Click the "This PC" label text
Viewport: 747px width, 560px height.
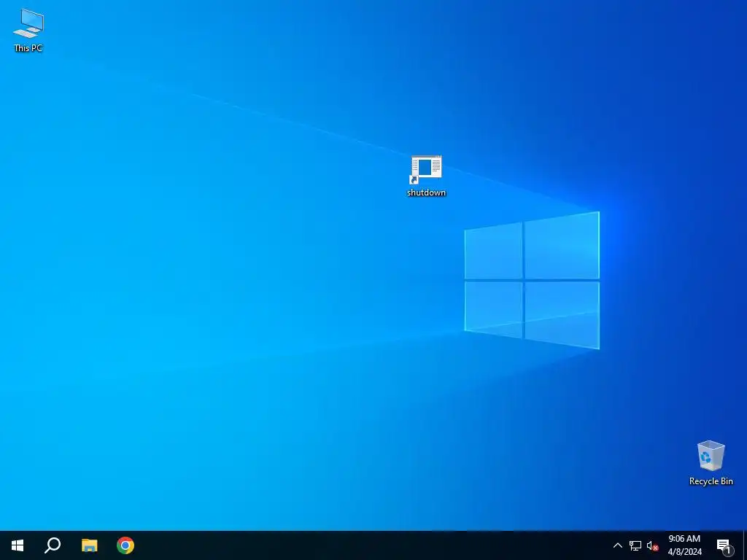click(28, 47)
